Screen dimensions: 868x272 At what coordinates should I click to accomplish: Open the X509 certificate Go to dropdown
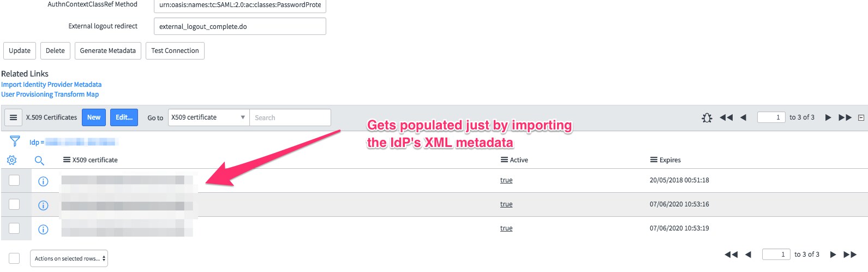click(x=208, y=117)
